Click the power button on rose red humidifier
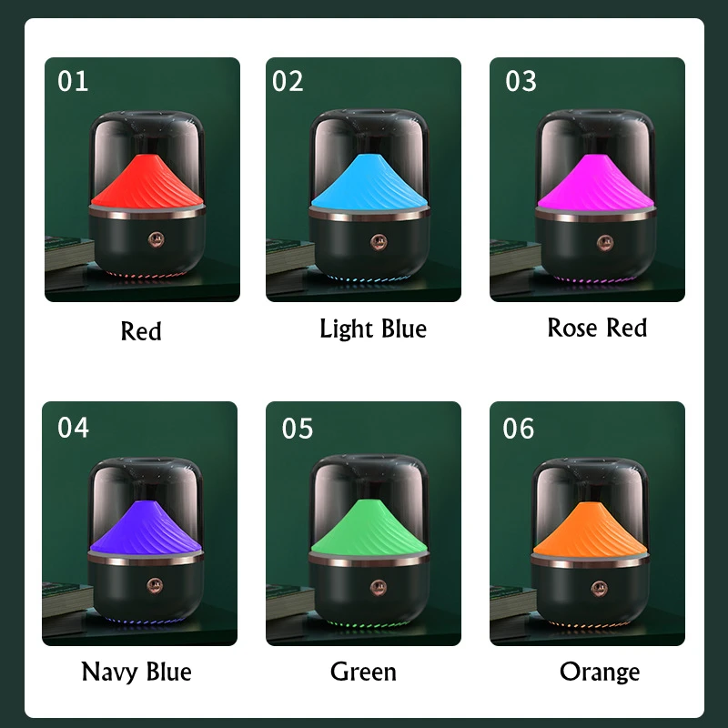 coord(604,242)
